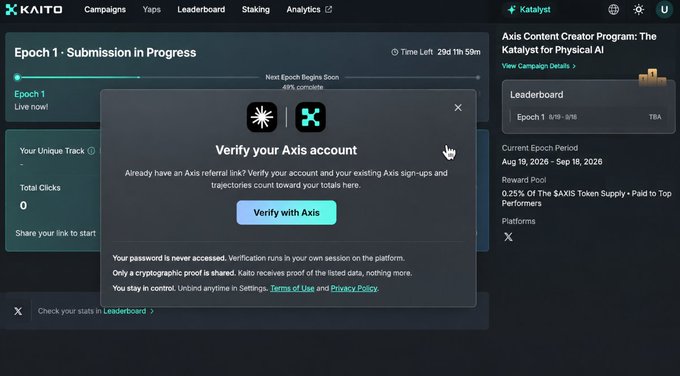Open the language globe icon
This screenshot has width=680, height=376.
[x=613, y=10]
